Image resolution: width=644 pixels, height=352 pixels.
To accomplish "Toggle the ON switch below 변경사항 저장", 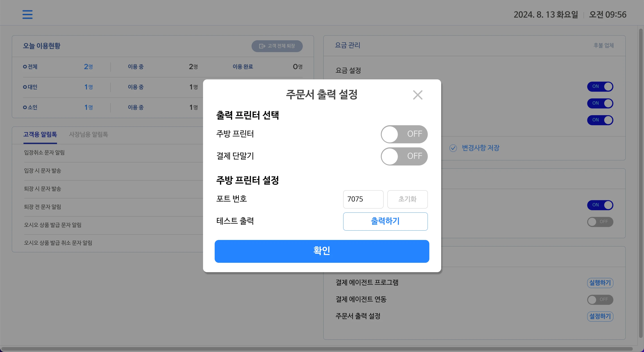I will [600, 205].
